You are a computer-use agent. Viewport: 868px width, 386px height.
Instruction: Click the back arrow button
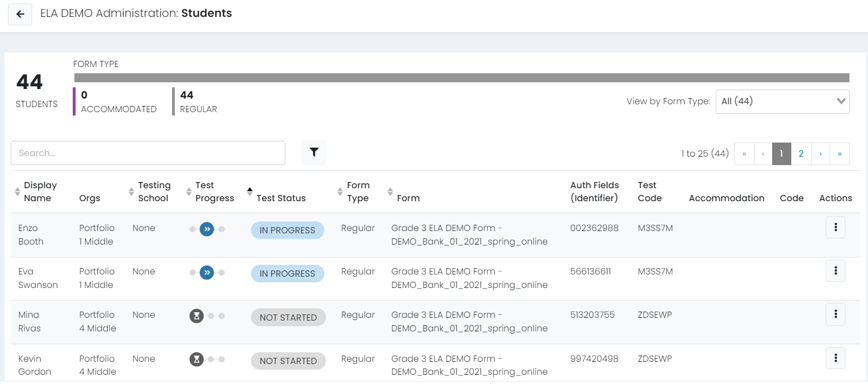[x=20, y=14]
